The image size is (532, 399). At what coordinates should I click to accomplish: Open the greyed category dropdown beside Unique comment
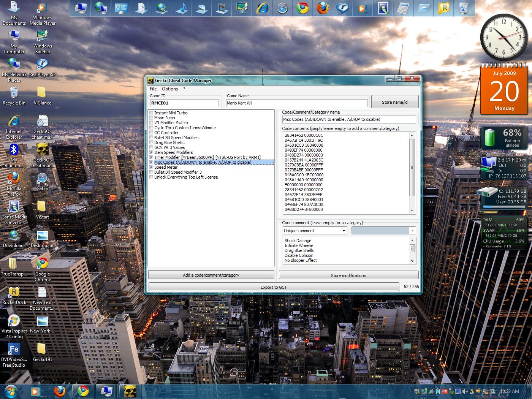point(383,231)
